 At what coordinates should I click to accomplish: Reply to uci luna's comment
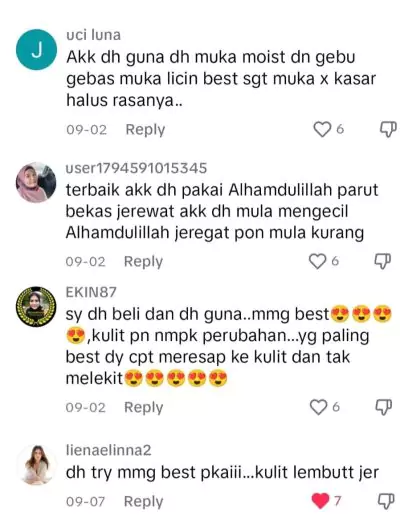coord(145,130)
